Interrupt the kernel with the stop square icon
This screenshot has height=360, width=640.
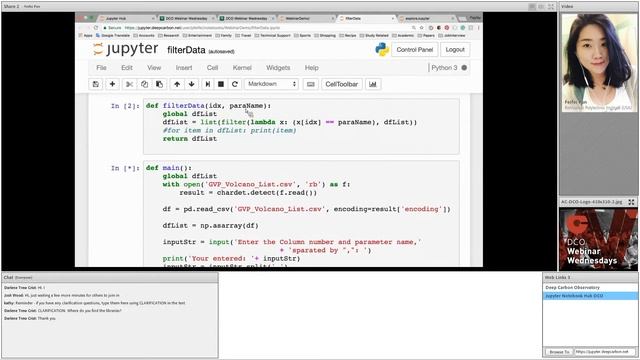tap(221, 84)
